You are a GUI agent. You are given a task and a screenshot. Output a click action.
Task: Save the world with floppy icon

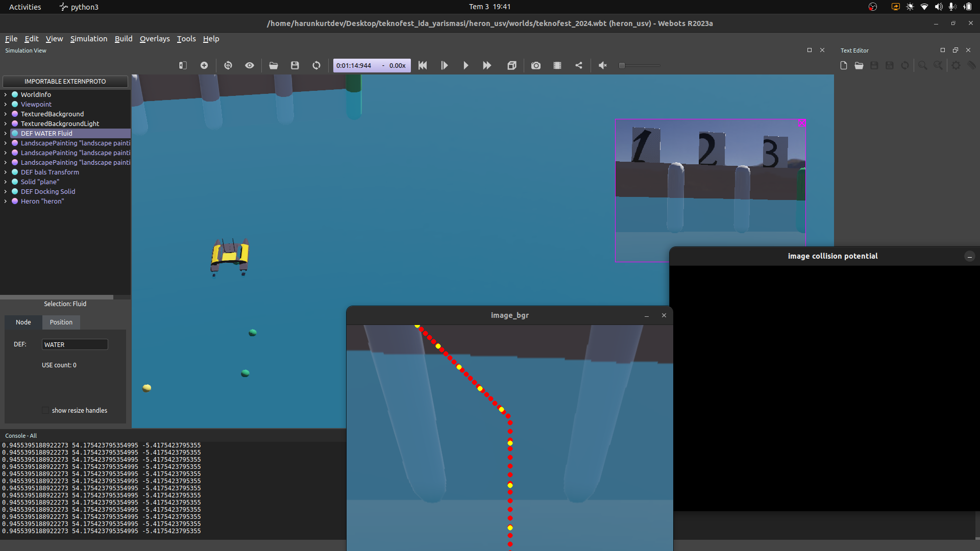295,65
